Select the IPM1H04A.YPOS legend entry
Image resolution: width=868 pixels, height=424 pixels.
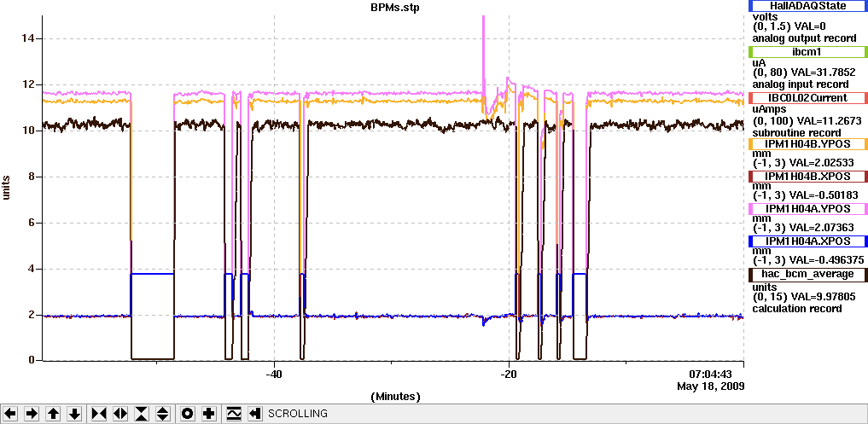coord(807,209)
